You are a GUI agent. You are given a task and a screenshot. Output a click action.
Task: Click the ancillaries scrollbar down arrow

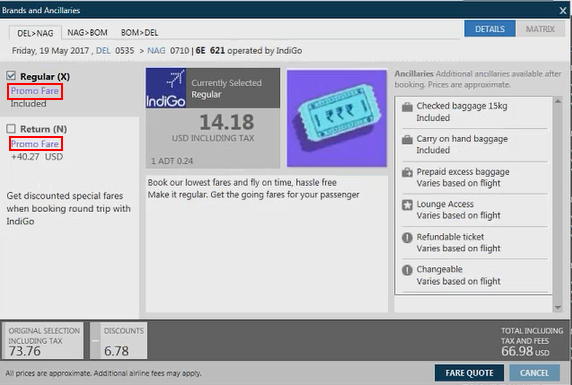click(558, 308)
